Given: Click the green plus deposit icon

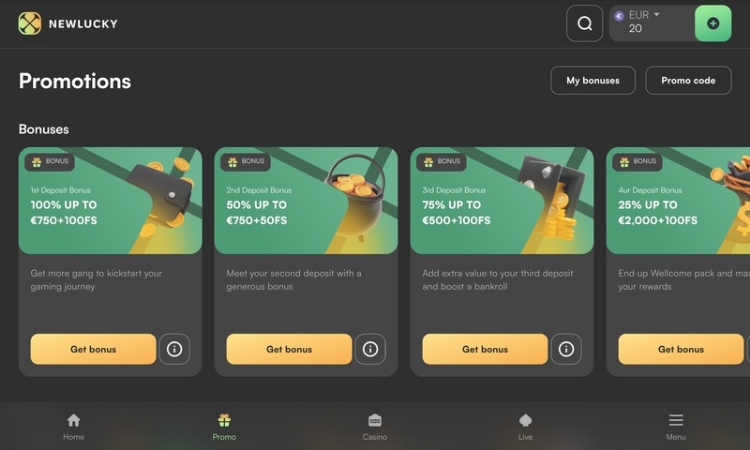Looking at the screenshot, I should [x=713, y=23].
